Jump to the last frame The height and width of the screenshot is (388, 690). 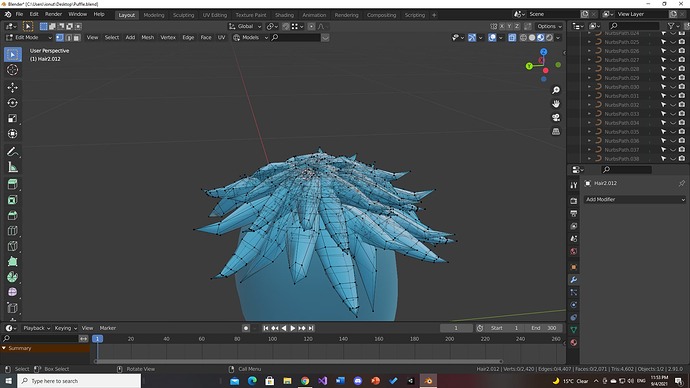pyautogui.click(x=311, y=328)
